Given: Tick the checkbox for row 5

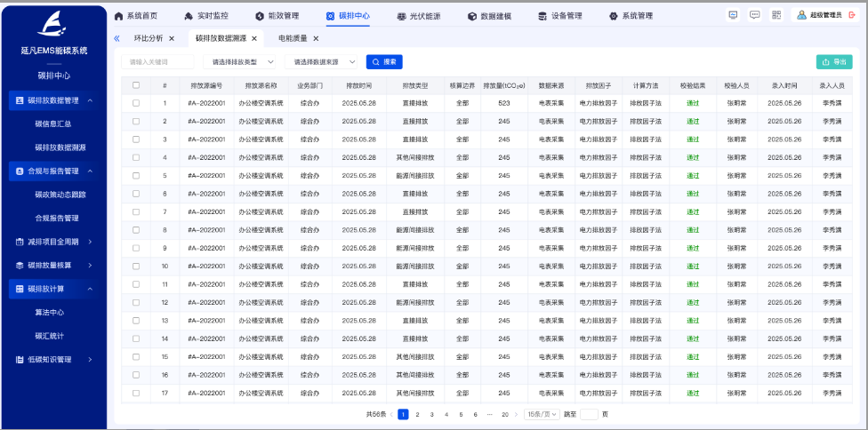Looking at the screenshot, I should [x=136, y=176].
